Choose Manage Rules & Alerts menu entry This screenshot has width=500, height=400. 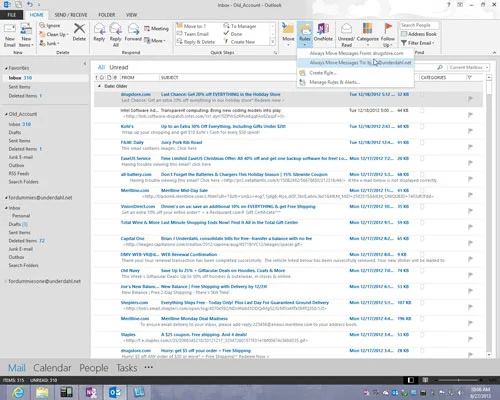point(334,82)
